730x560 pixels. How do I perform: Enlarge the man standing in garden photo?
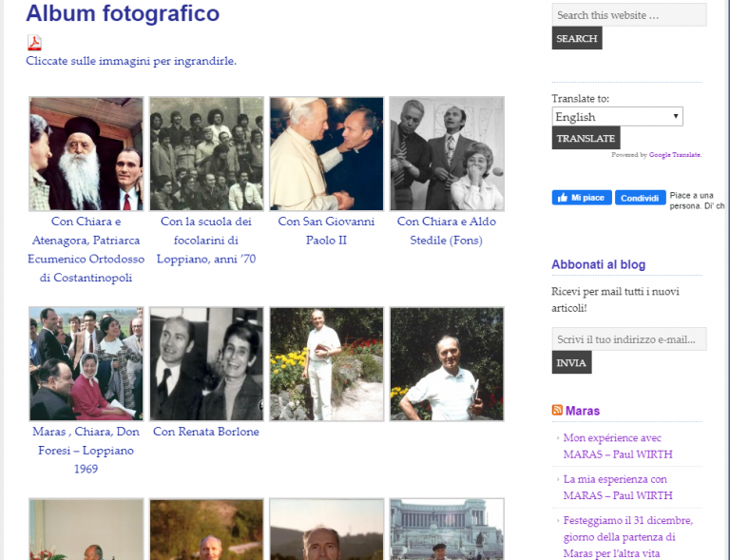tap(326, 364)
